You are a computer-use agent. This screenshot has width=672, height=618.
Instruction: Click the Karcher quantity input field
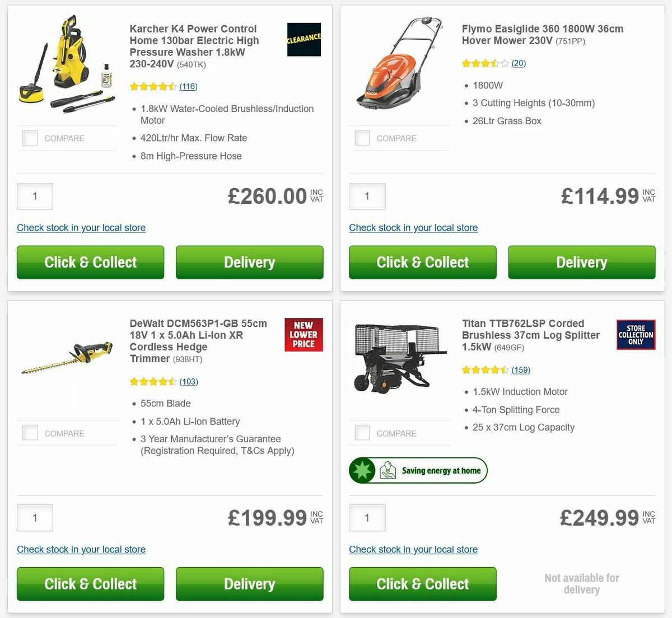[x=35, y=196]
